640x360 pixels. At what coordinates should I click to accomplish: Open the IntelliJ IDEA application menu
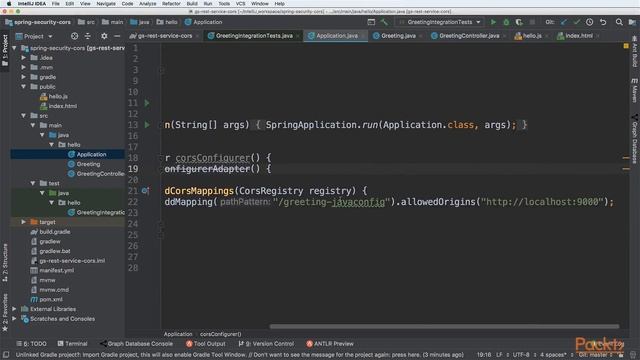[x=31, y=4]
